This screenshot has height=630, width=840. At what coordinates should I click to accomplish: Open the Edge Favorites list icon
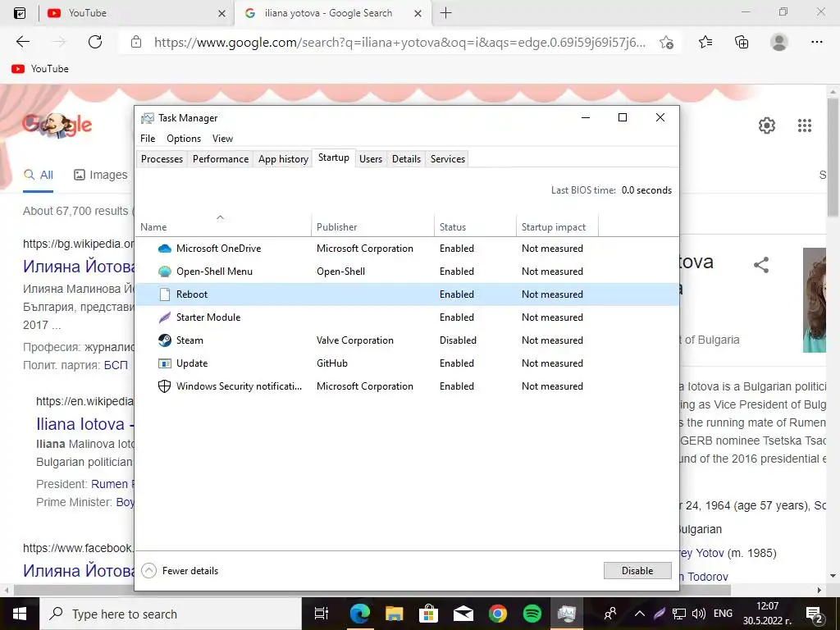705,42
